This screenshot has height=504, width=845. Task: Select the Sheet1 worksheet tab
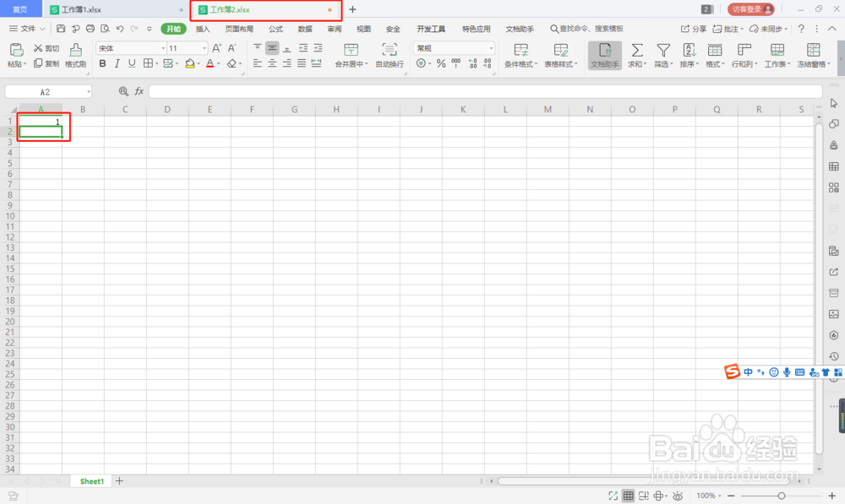click(91, 481)
